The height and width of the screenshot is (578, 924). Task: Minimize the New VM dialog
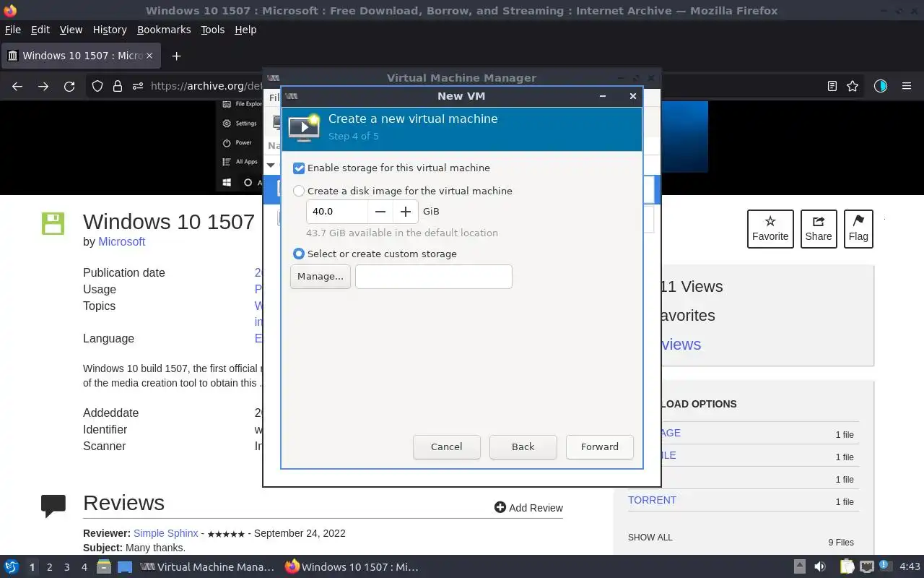[x=603, y=96]
